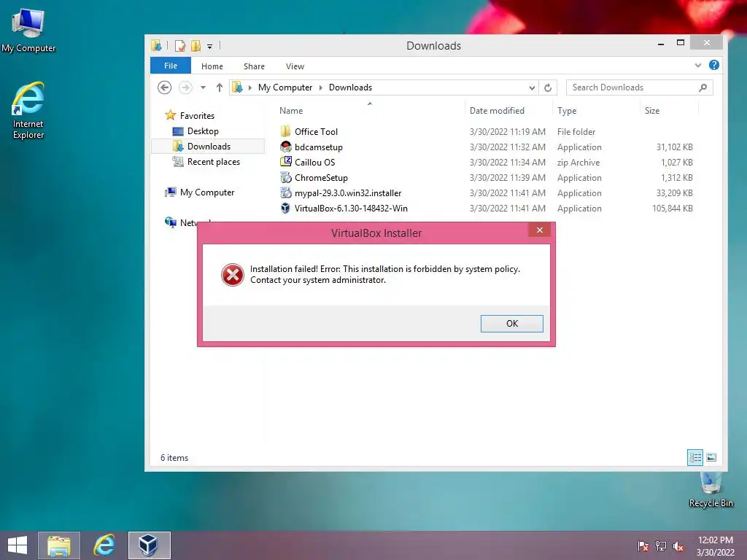Open the File ribbon tab
This screenshot has height=560, width=747.
tap(171, 66)
